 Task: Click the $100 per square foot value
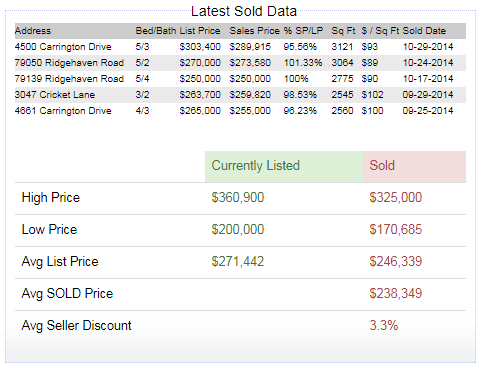coord(372,111)
